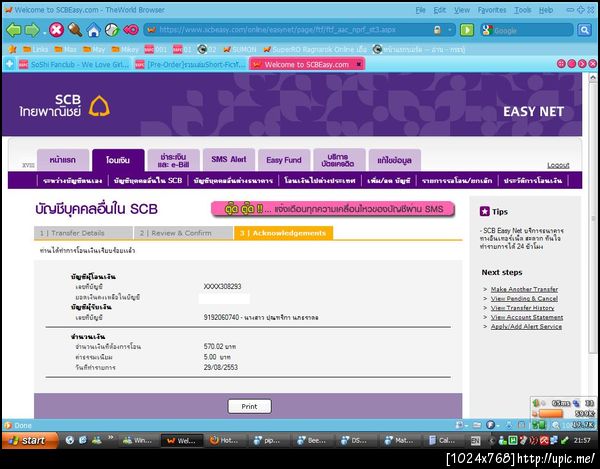The width and height of the screenshot is (600, 469).
Task: Open Internet Explorer quick launch icon
Action: (83, 440)
